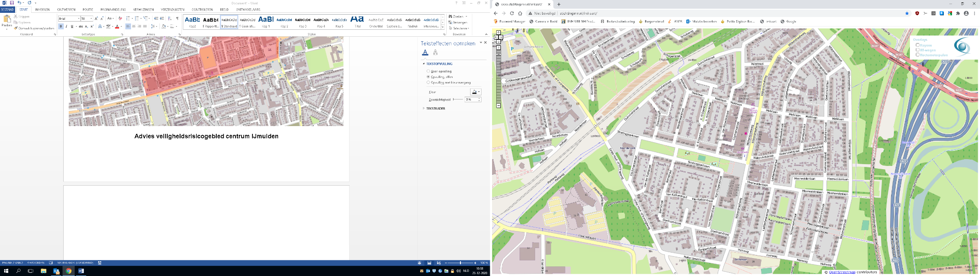Enable the Rayons overlay checkbox
The height and width of the screenshot is (276, 980).
point(918,45)
